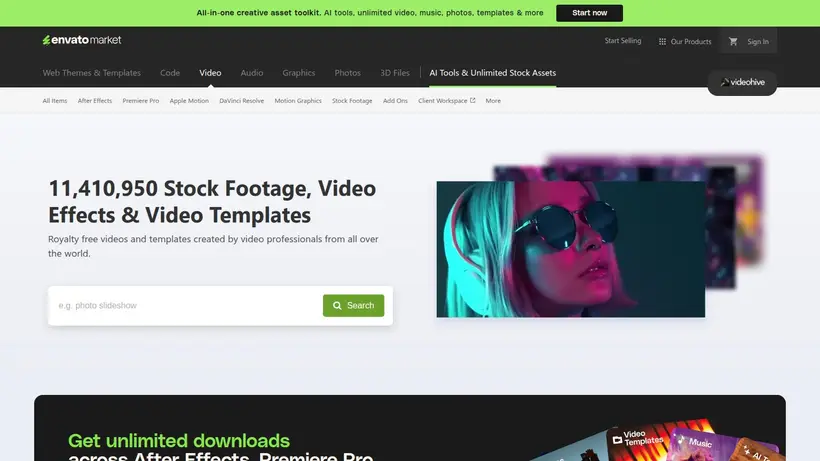Viewport: 820px width, 461px height.
Task: Select Web Themes & Templates category
Action: point(92,73)
